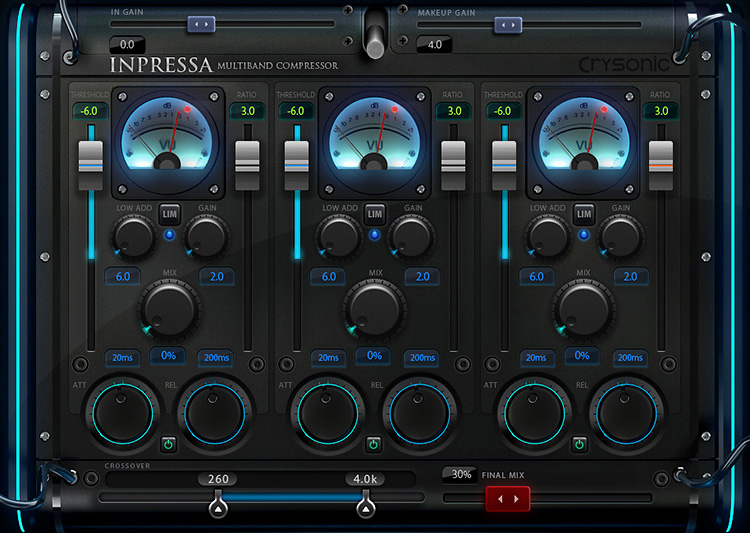This screenshot has height=533, width=750.
Task: Click second band 200ms release value
Action: [422, 358]
